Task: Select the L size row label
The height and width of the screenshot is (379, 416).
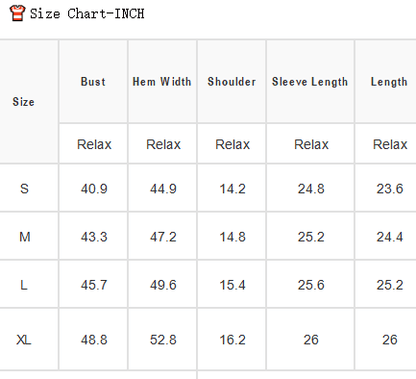Action: [24, 285]
